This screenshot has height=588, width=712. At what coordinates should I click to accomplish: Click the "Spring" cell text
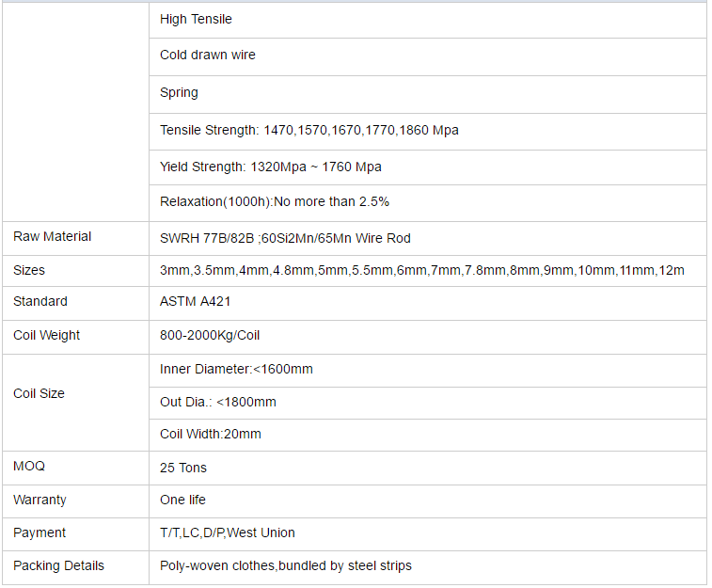coord(179,93)
